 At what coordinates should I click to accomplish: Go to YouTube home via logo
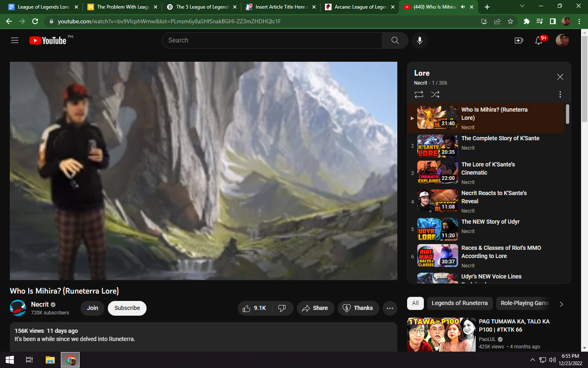[48, 40]
